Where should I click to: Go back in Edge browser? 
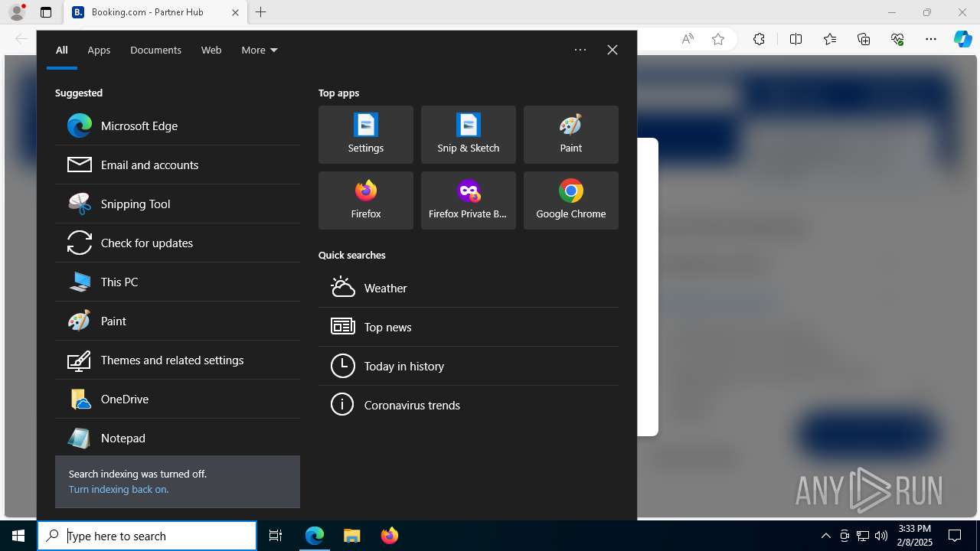click(21, 39)
